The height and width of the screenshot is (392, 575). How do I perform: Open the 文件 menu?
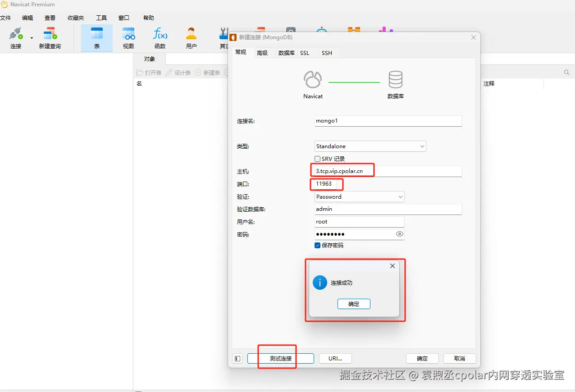coord(5,18)
